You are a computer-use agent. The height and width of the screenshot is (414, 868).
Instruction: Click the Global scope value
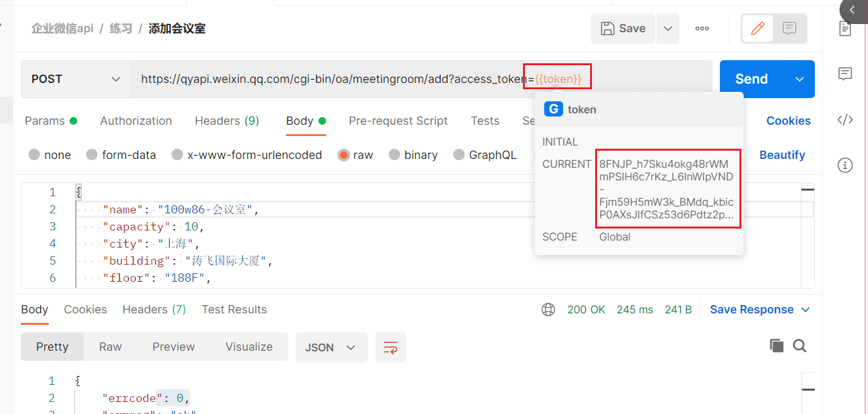pos(615,237)
